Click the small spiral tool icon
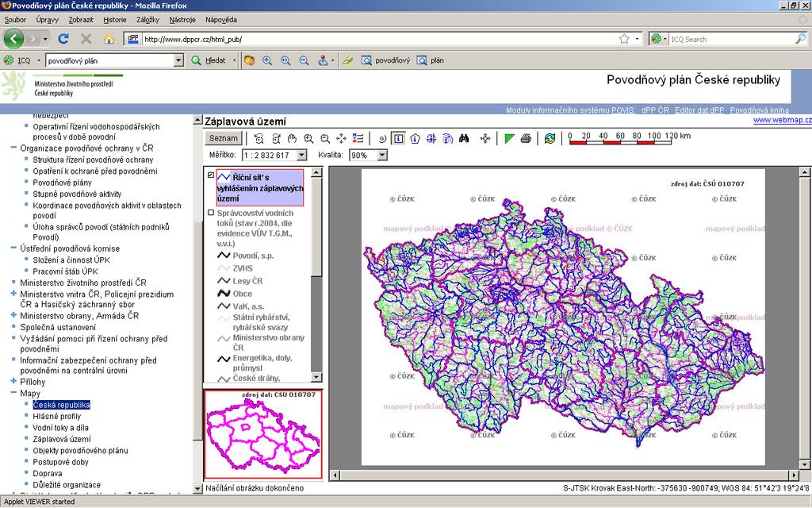This screenshot has height=508, width=812. (382, 138)
